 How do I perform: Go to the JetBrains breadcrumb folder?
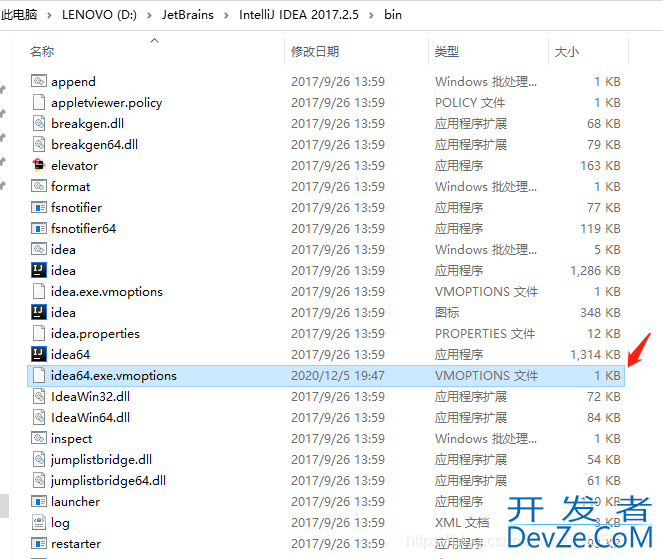[188, 15]
